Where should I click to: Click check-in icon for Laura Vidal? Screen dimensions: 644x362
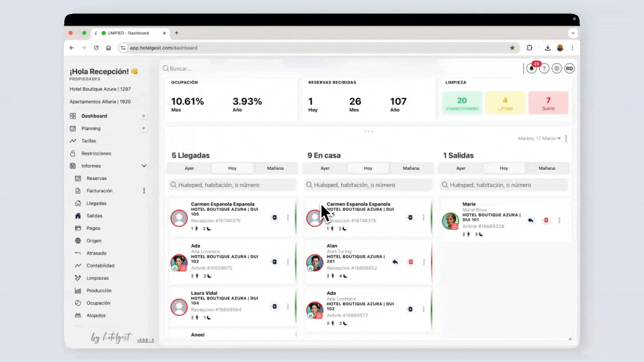tap(274, 306)
